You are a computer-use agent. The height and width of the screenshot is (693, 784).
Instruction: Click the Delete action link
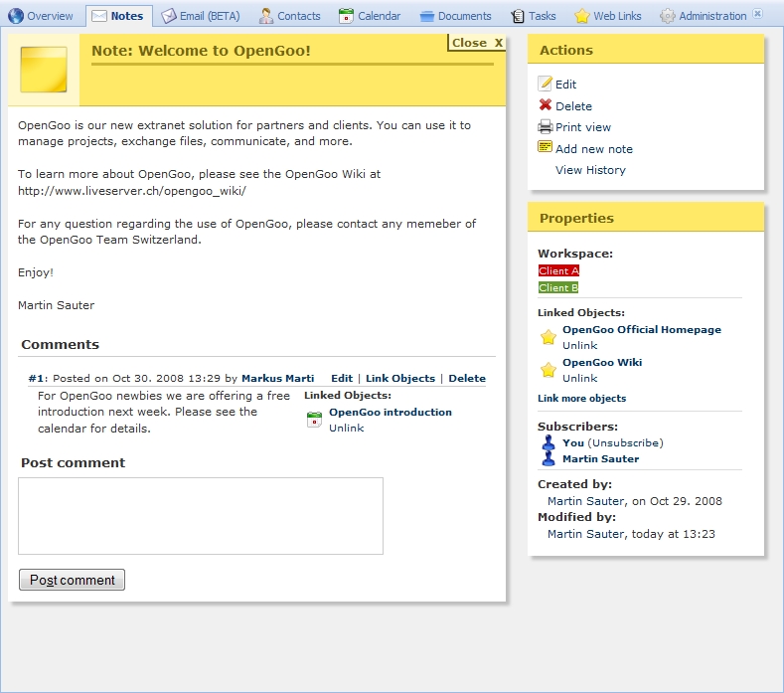[x=573, y=106]
